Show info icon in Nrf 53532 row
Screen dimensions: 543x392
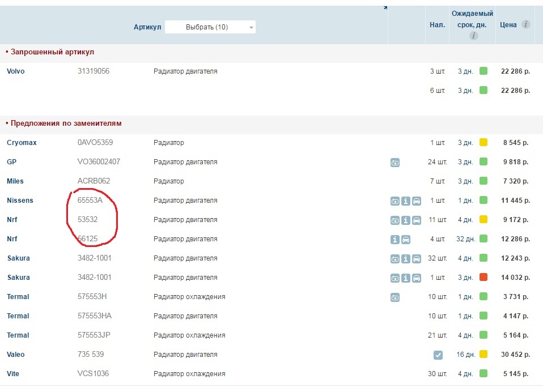pyautogui.click(x=405, y=220)
